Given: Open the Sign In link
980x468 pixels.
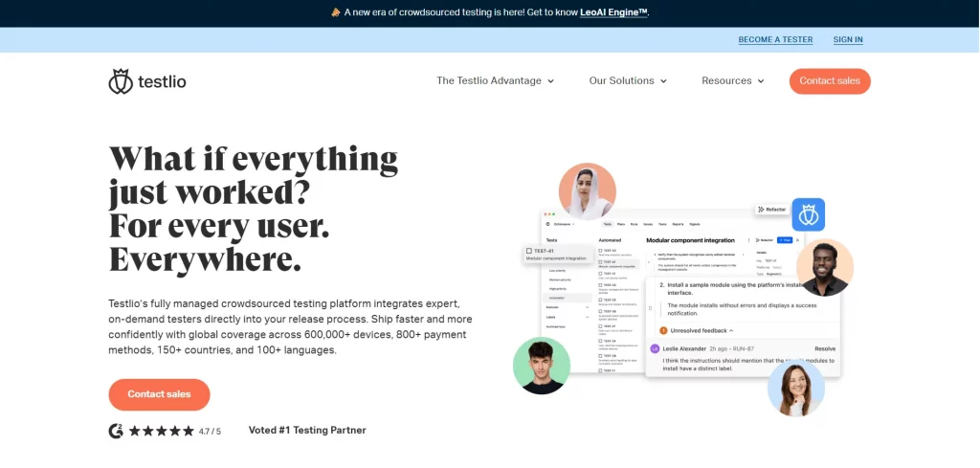Looking at the screenshot, I should click(x=848, y=39).
